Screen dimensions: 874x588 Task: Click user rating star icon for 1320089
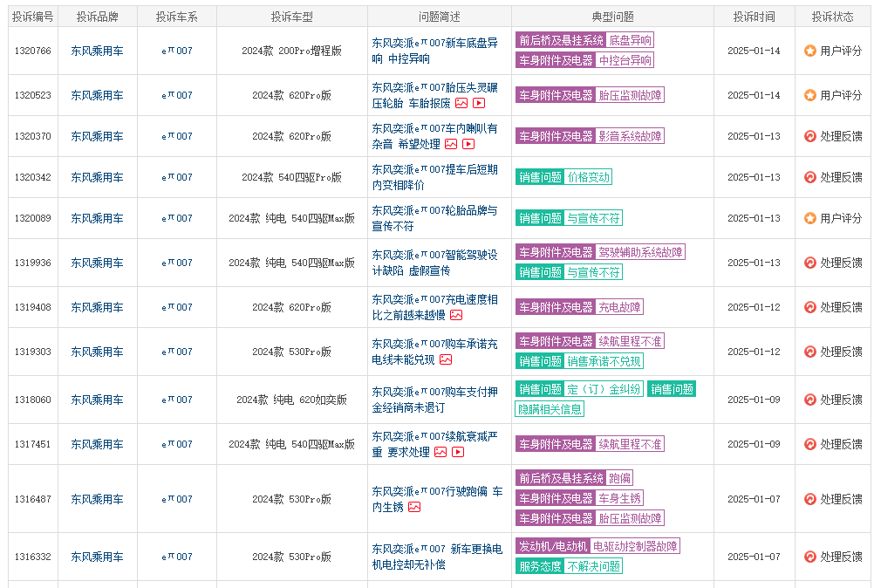point(810,218)
